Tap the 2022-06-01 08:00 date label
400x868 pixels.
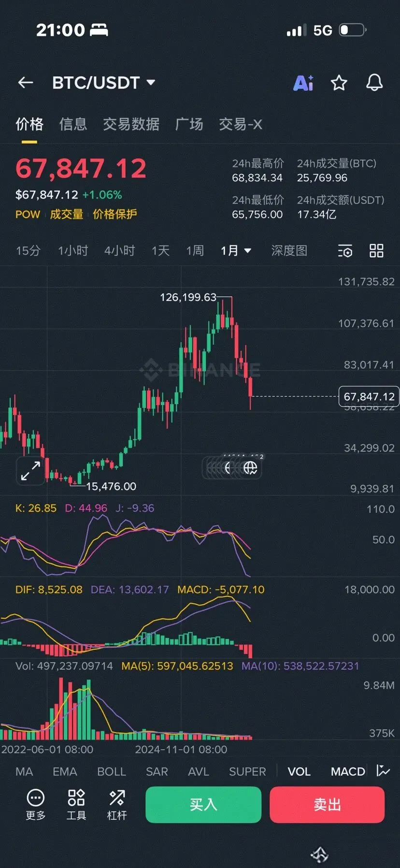coord(47,750)
